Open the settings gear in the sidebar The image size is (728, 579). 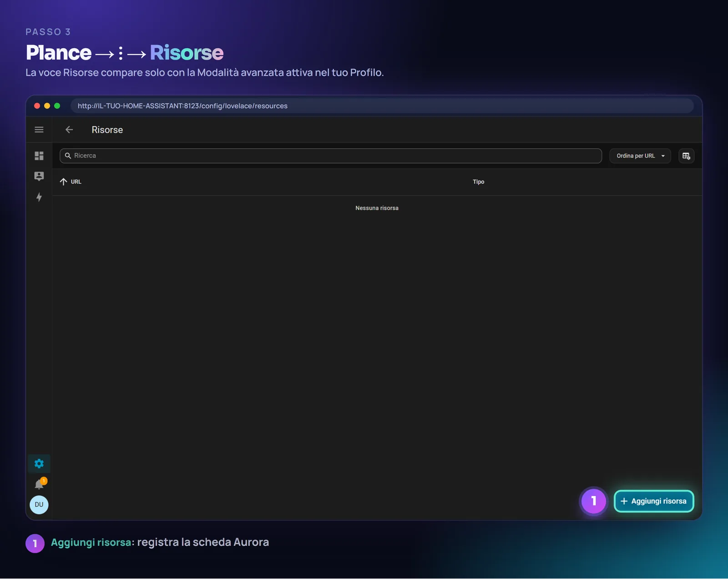point(39,463)
